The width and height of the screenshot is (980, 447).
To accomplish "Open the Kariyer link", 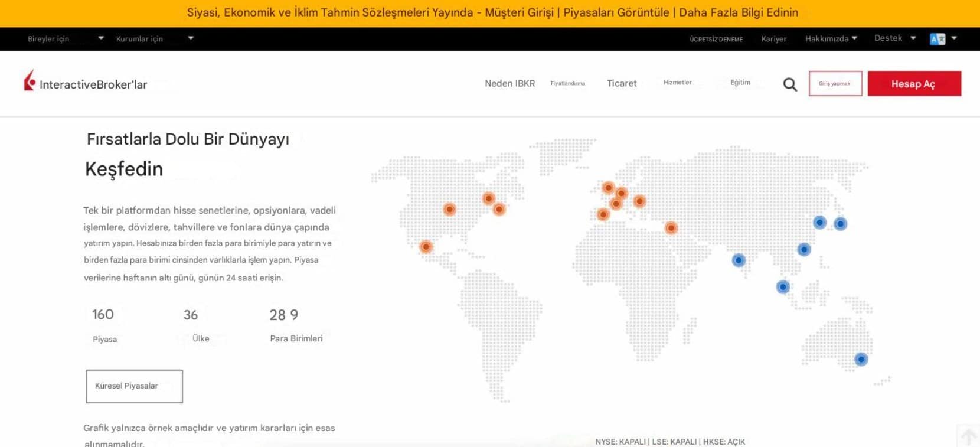I will [774, 39].
